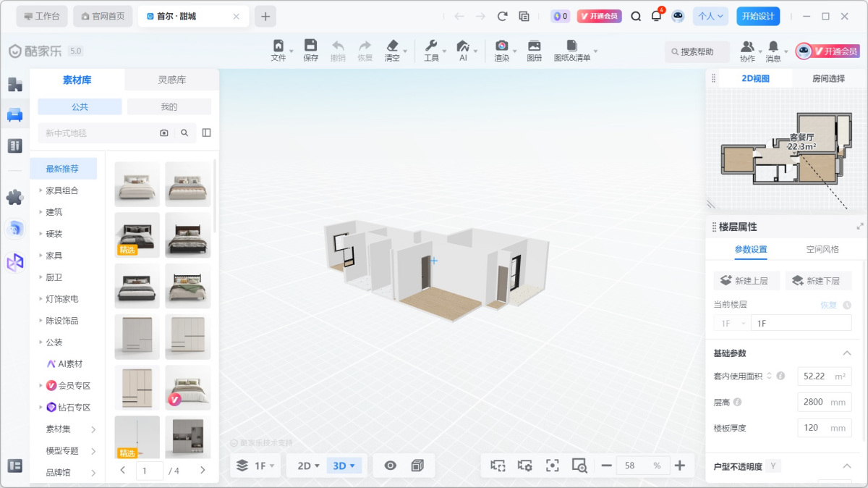Switch the view to 2D mode
The height and width of the screenshot is (488, 868).
point(305,466)
